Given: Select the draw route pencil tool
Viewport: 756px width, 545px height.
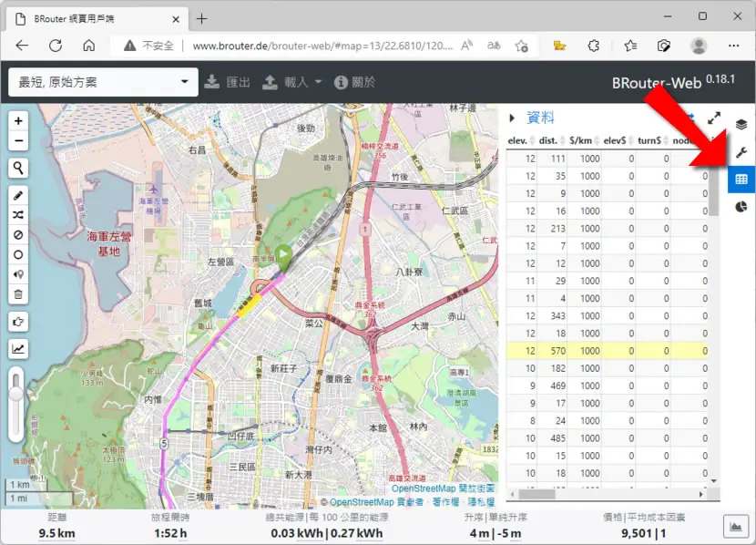Looking at the screenshot, I should click(18, 195).
